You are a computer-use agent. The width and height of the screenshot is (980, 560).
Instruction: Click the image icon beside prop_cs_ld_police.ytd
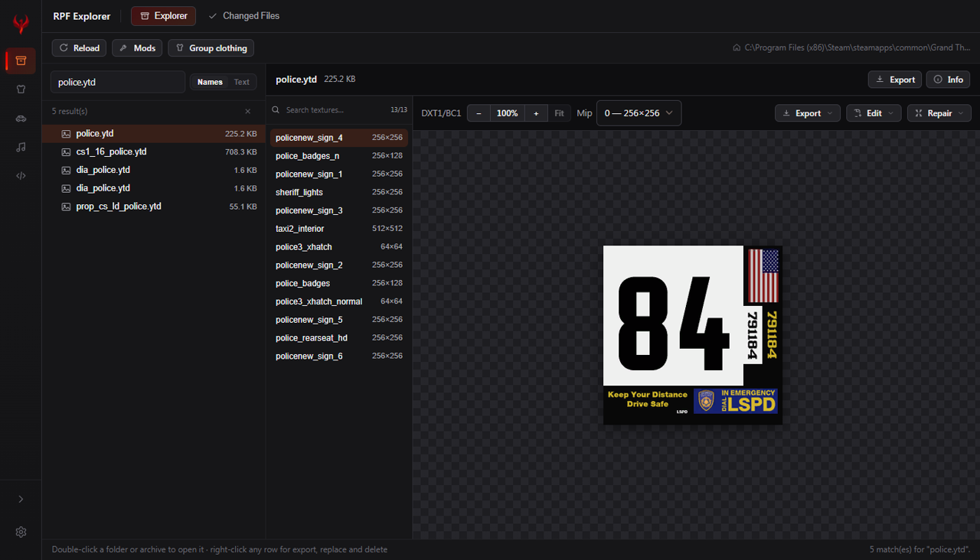67,207
